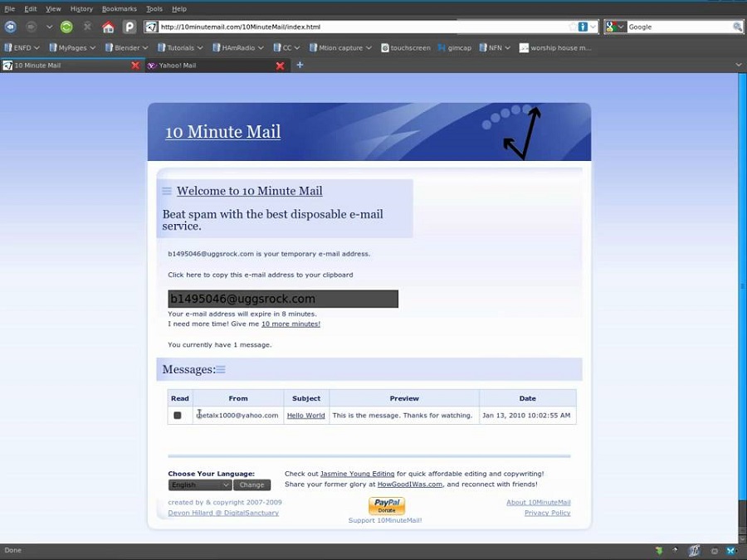The image size is (747, 560).
Task: Click the search magnifier icon in Google box
Action: [737, 27]
